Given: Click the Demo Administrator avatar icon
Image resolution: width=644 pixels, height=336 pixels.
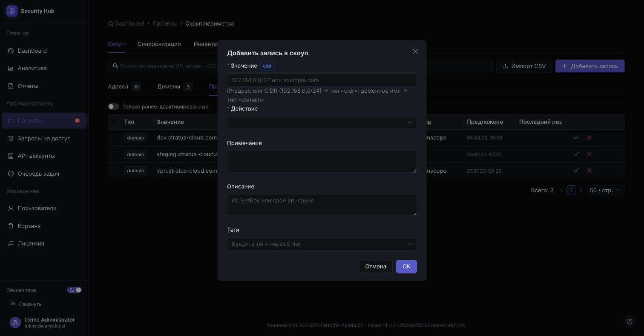Looking at the screenshot, I should tap(15, 323).
